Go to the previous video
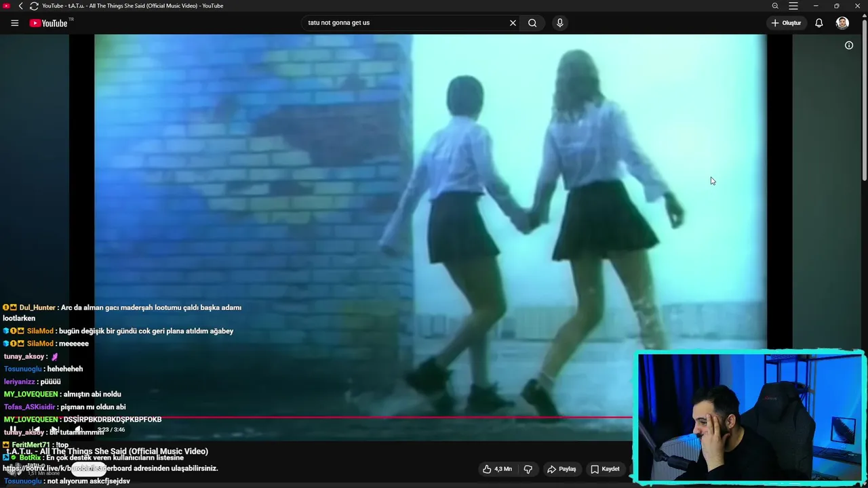Screen dimensions: 868x488 (35, 430)
